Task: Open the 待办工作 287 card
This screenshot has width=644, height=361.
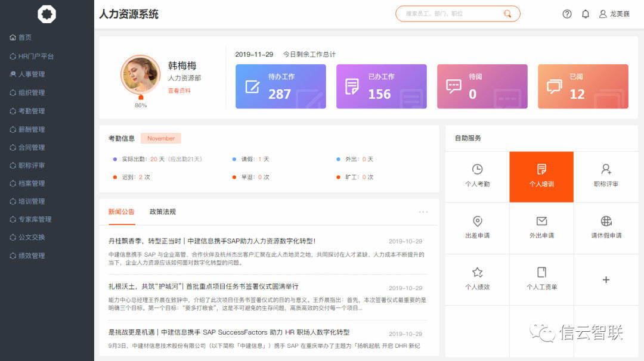Action: click(x=280, y=86)
